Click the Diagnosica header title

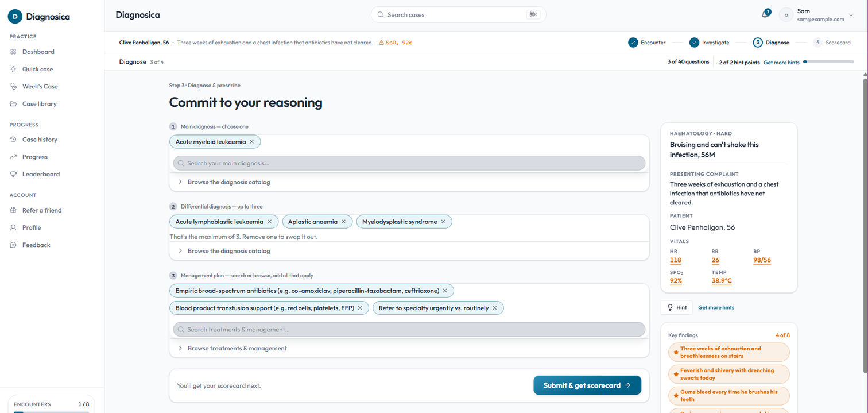(138, 15)
